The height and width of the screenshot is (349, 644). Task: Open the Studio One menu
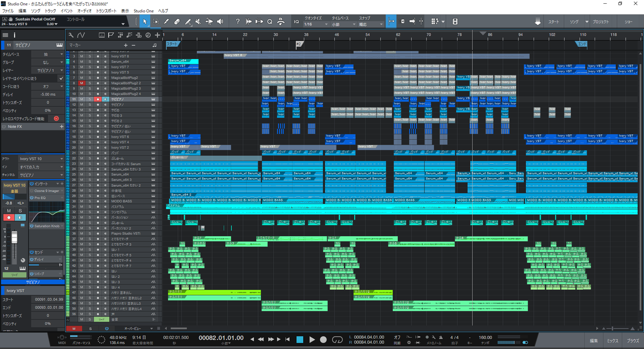[143, 11]
